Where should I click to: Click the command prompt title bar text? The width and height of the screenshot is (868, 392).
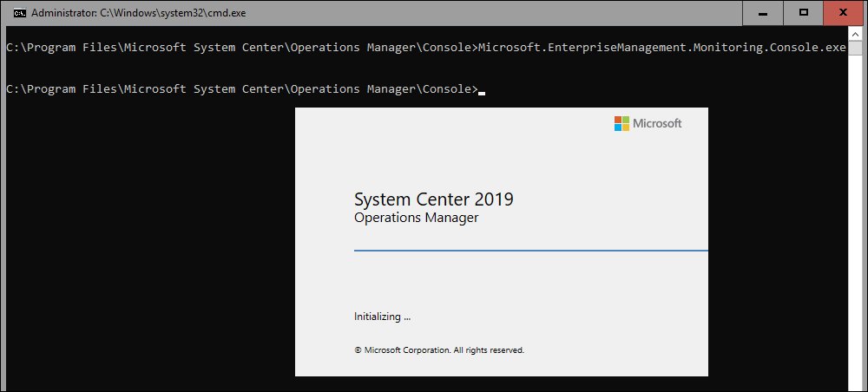tap(139, 13)
